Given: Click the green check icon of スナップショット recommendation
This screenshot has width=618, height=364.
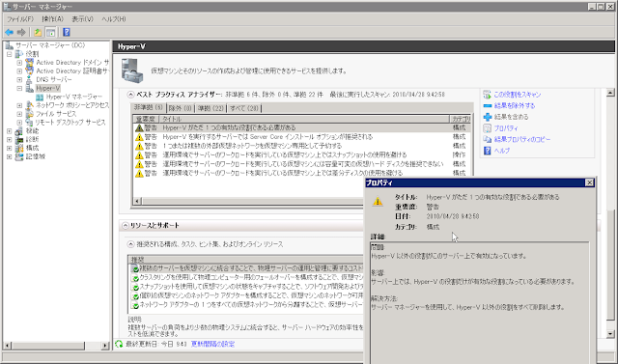Looking at the screenshot, I should point(135,287).
